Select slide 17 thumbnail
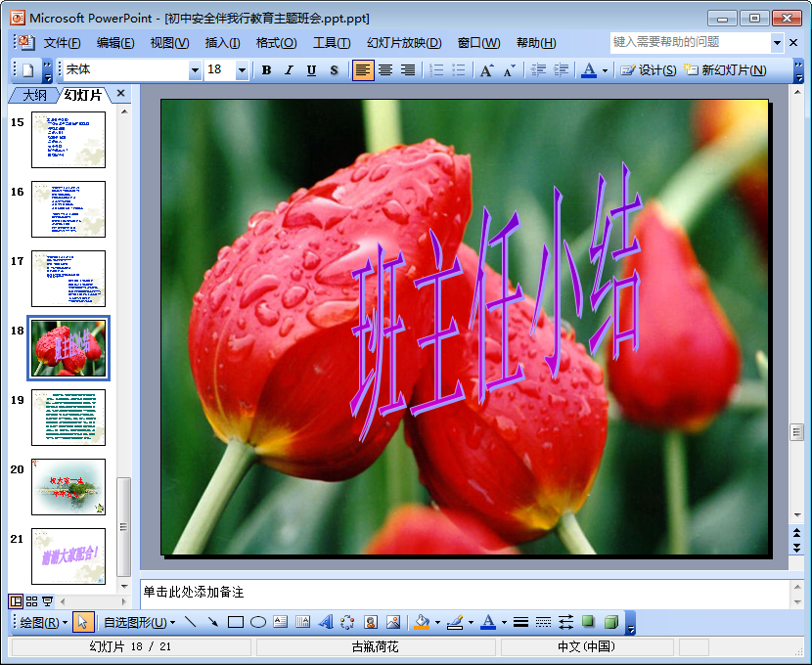Image resolution: width=812 pixels, height=665 pixels. pos(68,279)
